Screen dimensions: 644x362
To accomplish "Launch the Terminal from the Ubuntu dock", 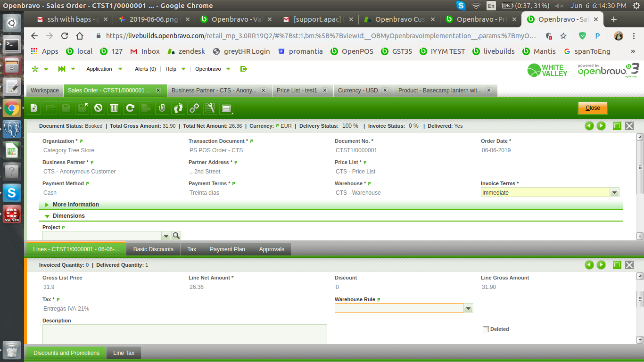I will pyautogui.click(x=12, y=45).
